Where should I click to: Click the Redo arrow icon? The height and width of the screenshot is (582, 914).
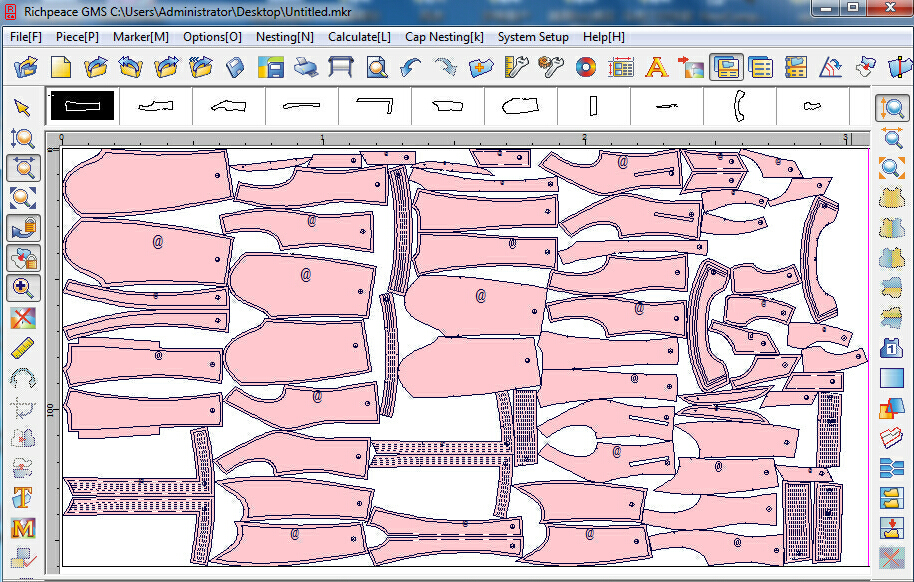click(x=446, y=68)
